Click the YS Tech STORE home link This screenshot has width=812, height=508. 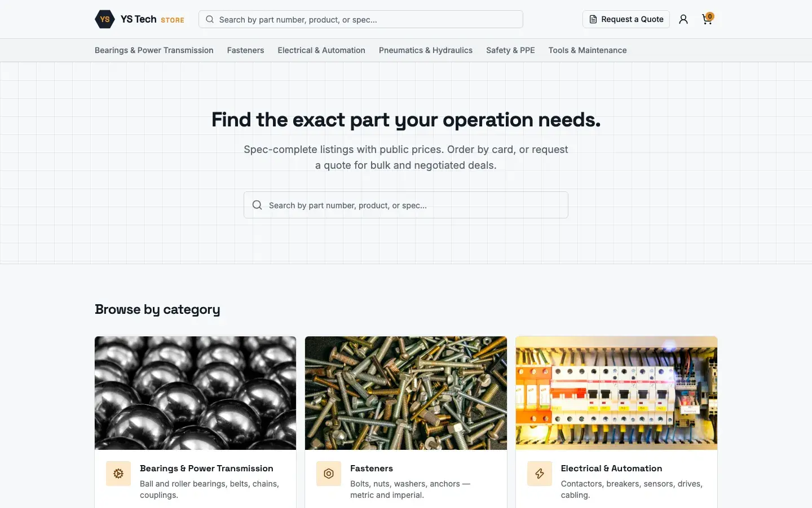[140, 19]
